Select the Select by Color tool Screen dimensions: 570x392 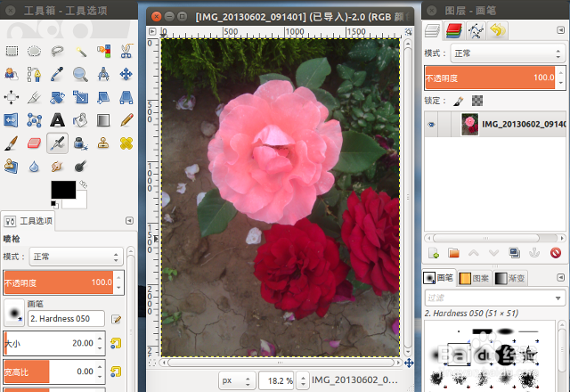pos(103,52)
